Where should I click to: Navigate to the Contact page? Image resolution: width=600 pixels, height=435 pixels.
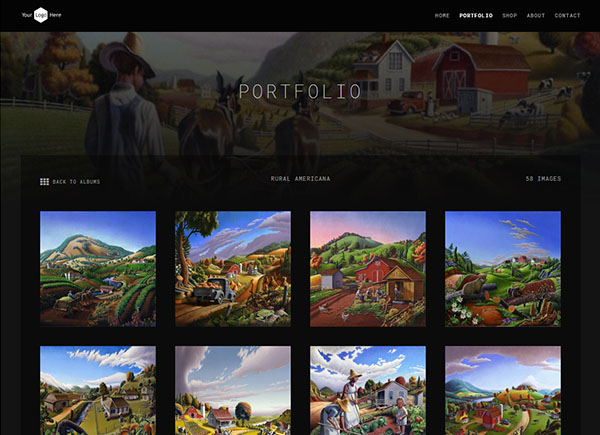[567, 16]
